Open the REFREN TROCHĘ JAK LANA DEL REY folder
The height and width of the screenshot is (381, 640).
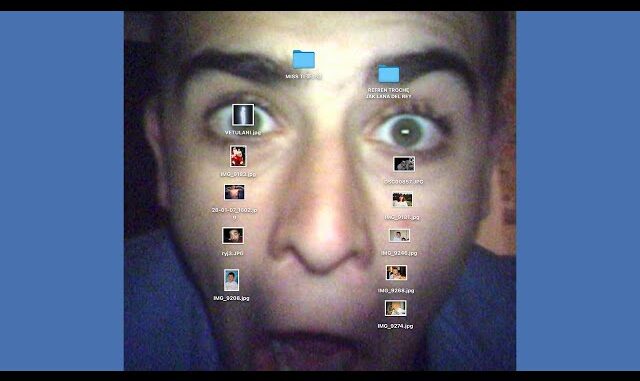coord(389,74)
